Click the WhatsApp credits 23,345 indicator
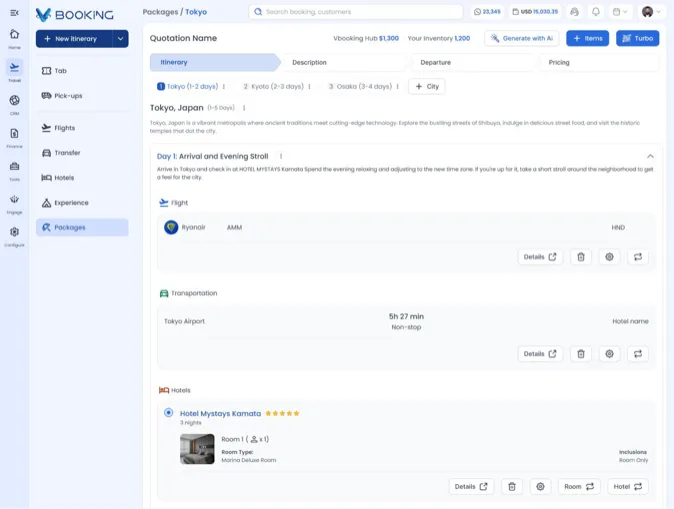Screen dimensions: 674x509 tap(487, 12)
